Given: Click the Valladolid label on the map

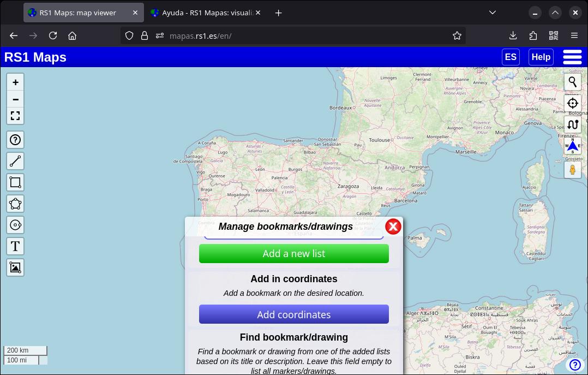Looking at the screenshot, I should pos(265,190).
